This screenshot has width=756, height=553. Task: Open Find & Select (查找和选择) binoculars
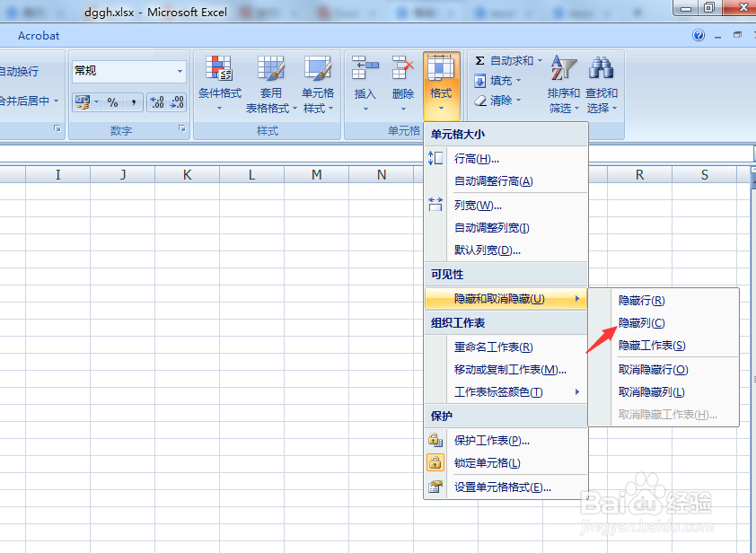(602, 83)
